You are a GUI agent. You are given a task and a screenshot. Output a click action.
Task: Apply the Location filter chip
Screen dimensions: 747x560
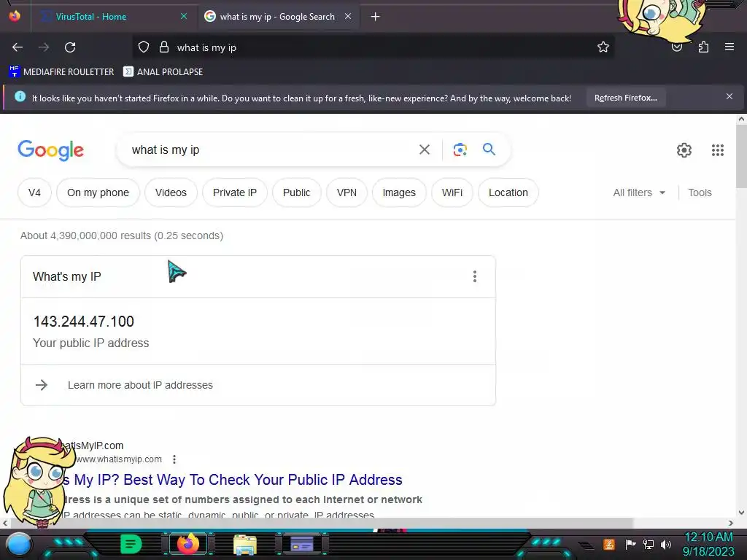508,192
